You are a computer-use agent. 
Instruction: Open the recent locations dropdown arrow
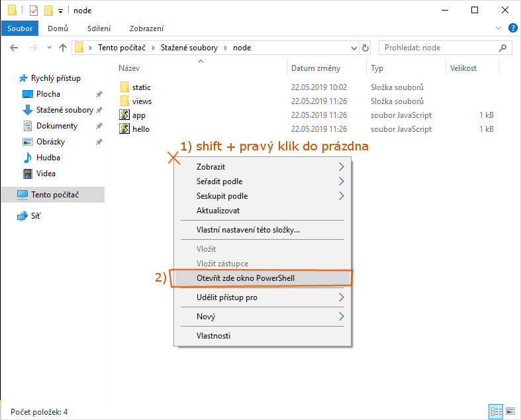pos(49,48)
